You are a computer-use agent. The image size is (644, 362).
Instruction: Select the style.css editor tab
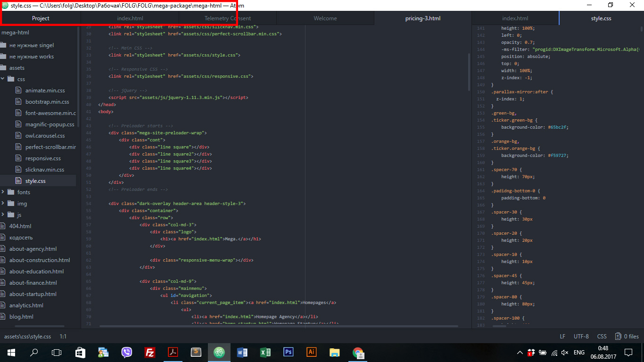pos(602,18)
